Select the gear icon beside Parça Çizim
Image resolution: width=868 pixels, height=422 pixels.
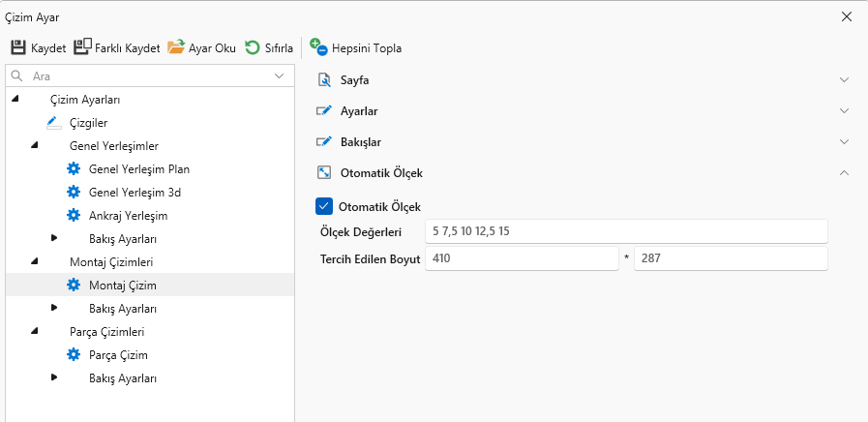pyautogui.click(x=74, y=355)
